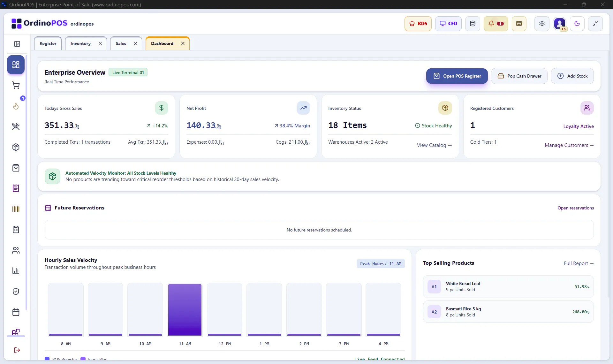613x364 pixels.
Task: Open the shopping cart sidebar icon
Action: click(16, 85)
